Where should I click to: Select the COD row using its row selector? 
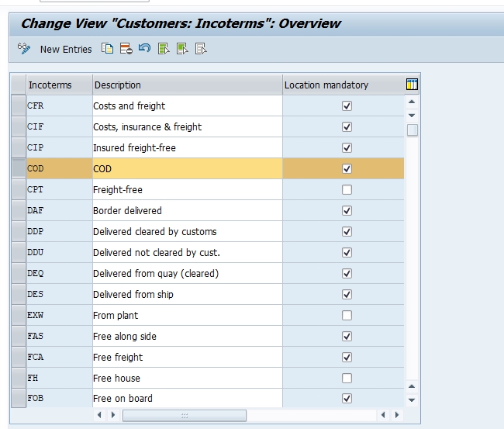tap(19, 168)
